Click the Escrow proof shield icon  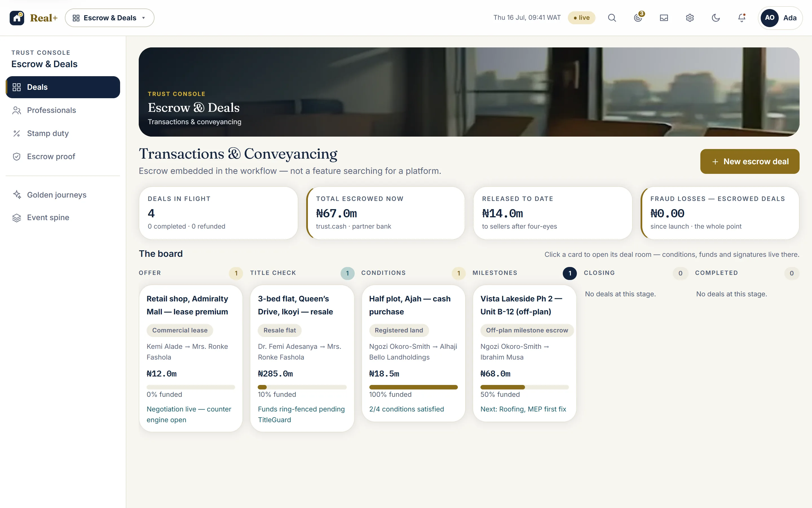click(x=17, y=157)
